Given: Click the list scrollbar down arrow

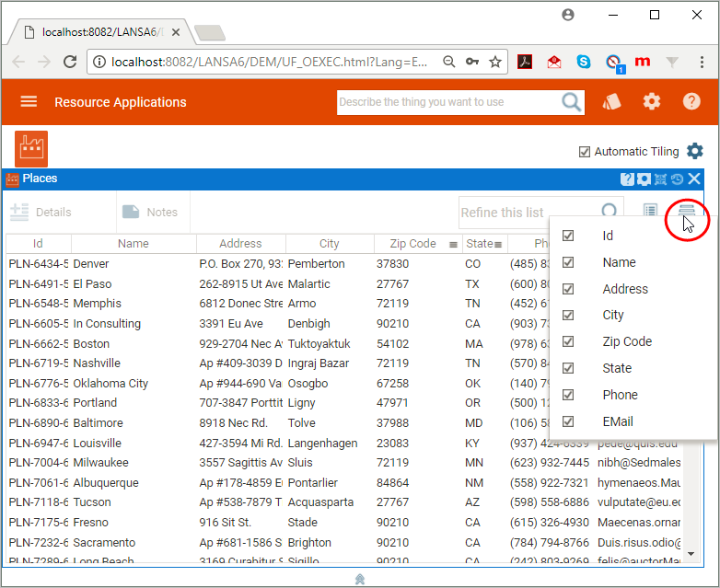Looking at the screenshot, I should 691,554.
